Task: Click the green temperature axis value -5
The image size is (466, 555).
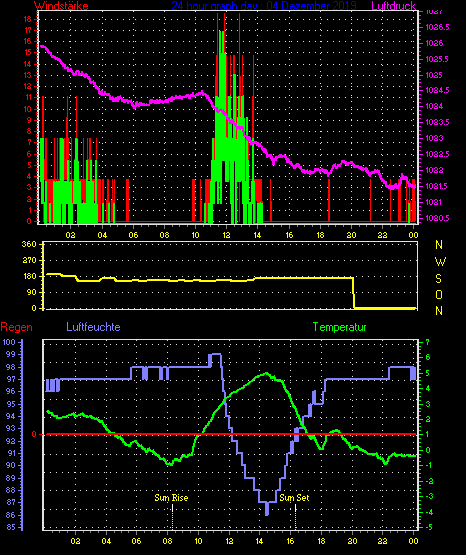Action: coord(428,527)
